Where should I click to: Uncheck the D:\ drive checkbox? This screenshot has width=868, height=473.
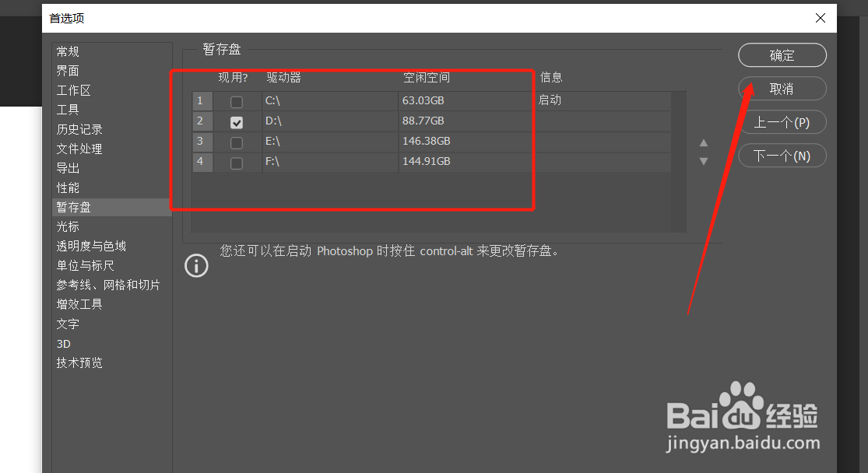click(237, 122)
